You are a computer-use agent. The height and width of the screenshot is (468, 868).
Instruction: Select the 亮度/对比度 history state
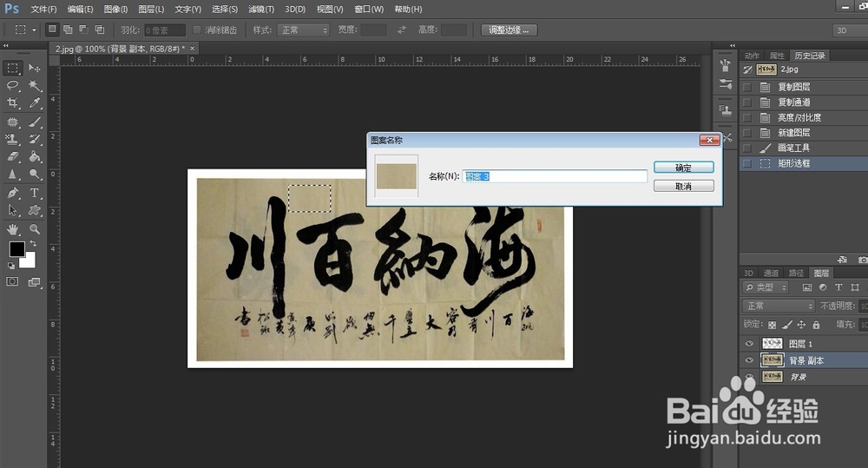click(x=804, y=117)
